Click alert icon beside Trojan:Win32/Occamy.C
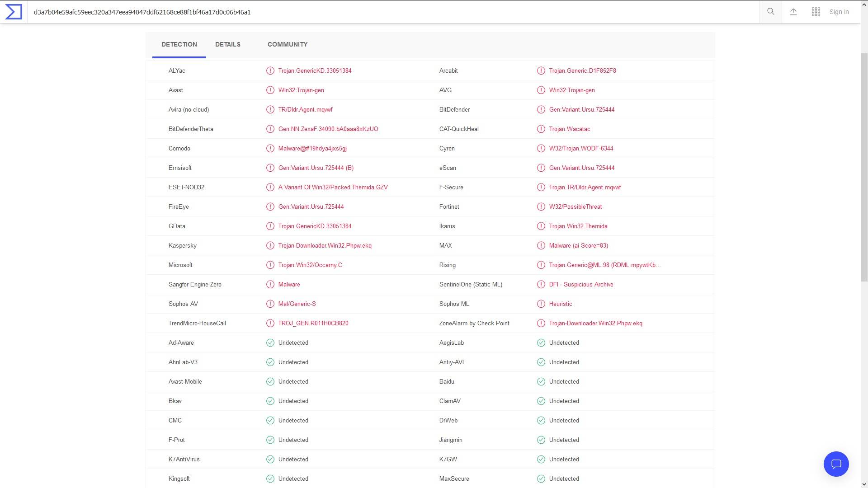 click(270, 265)
